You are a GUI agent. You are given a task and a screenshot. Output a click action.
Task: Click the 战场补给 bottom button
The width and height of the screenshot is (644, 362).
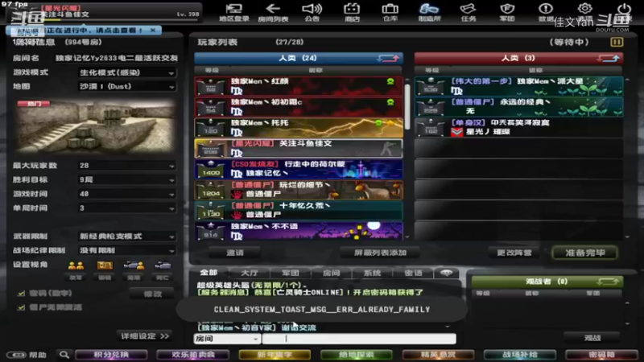[519, 355]
